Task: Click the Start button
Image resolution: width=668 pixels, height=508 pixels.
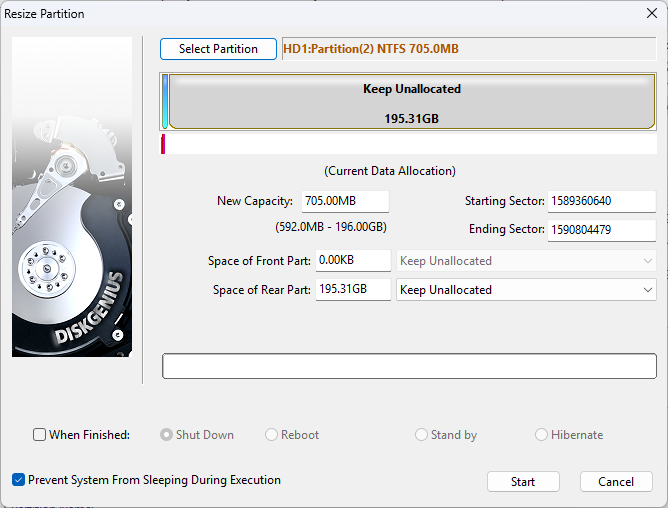Action: coord(523,482)
